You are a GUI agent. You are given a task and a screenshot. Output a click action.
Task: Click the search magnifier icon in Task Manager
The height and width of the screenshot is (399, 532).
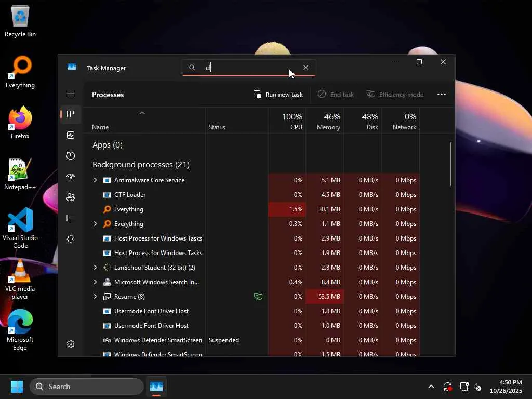point(192,68)
